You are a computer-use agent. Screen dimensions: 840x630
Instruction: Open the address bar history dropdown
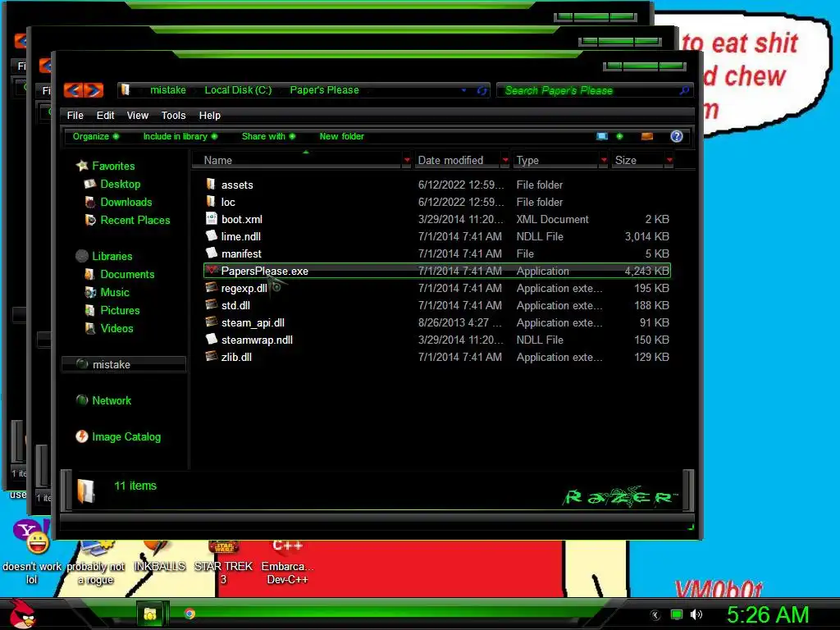coord(464,90)
